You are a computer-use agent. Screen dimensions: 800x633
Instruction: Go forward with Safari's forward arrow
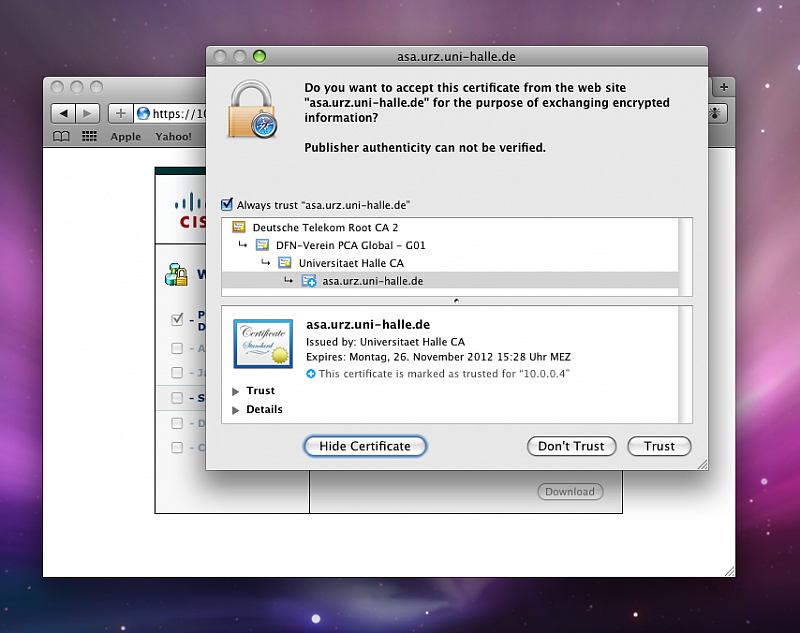[87, 113]
